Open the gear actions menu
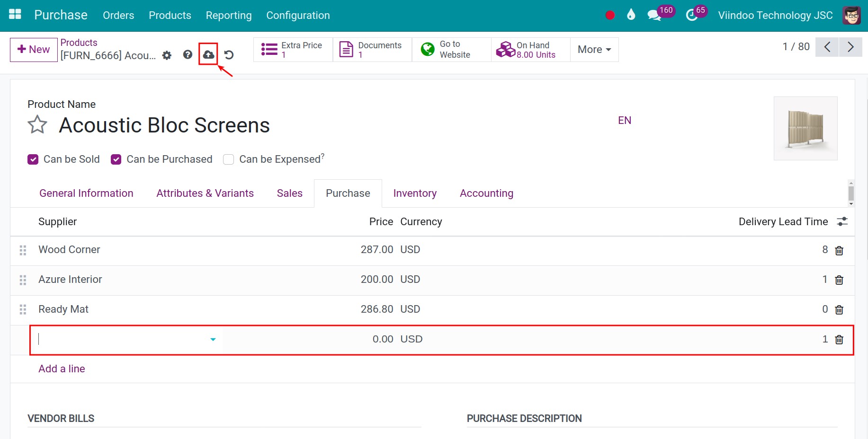This screenshot has height=439, width=868. click(x=167, y=55)
